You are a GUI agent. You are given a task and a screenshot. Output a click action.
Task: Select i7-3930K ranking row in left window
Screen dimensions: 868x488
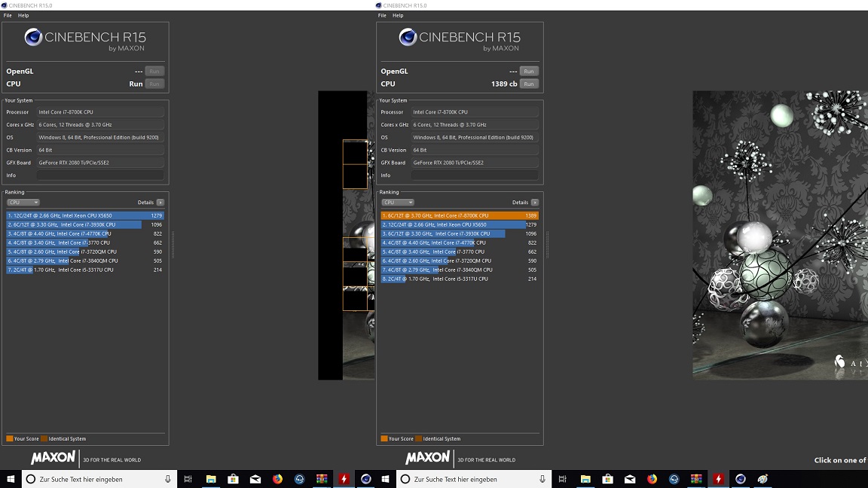point(85,224)
